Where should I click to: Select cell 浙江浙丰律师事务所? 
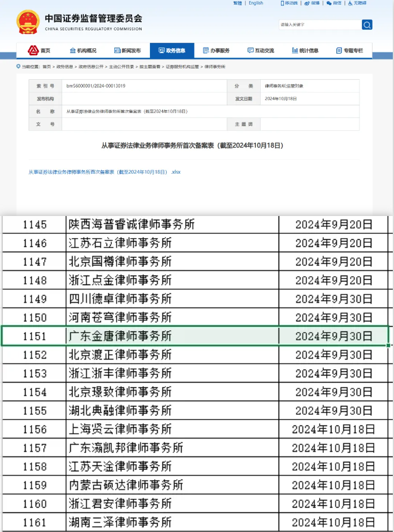(173, 374)
